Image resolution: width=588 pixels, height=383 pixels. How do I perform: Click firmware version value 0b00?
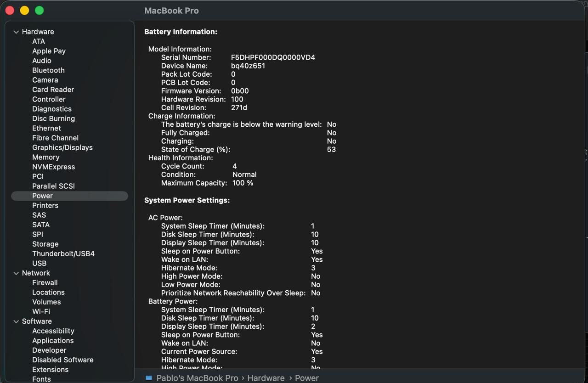pos(240,91)
